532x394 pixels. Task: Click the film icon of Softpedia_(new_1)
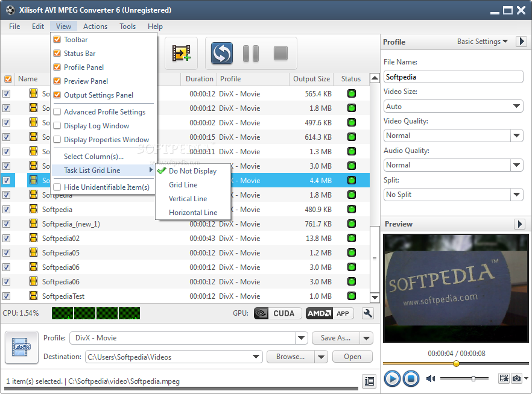click(33, 224)
